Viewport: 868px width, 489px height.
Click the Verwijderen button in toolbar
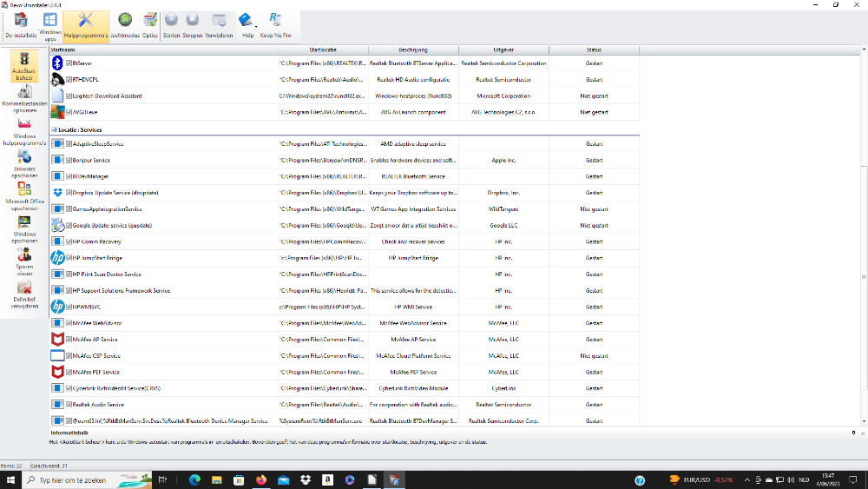(220, 25)
